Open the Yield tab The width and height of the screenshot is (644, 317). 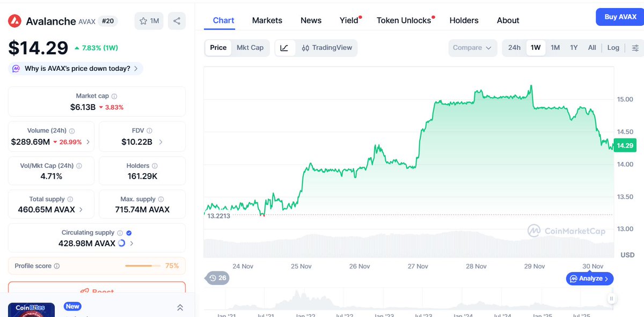tap(350, 20)
